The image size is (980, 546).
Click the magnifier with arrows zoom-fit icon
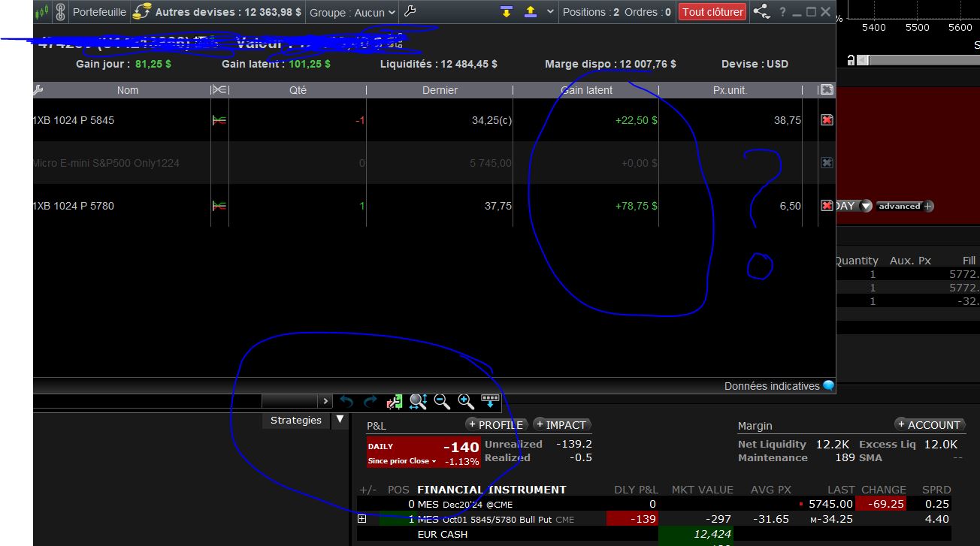click(x=419, y=402)
